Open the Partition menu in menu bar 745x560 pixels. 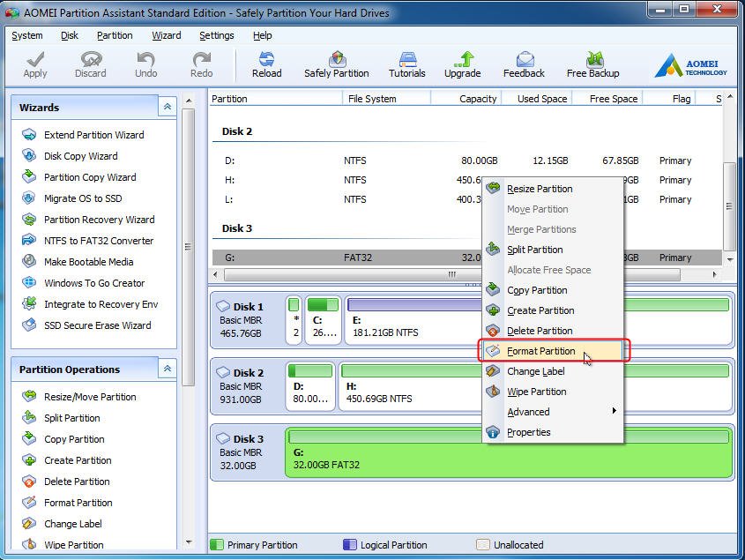115,35
